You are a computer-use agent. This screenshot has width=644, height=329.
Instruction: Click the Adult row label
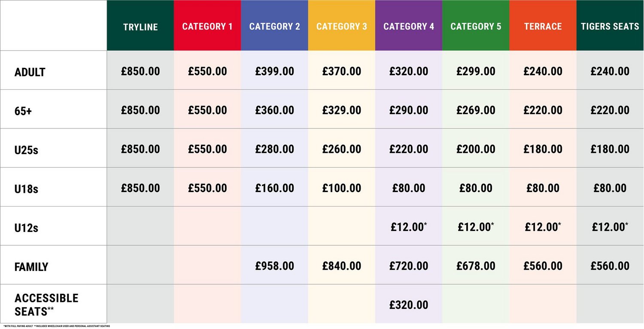click(30, 72)
